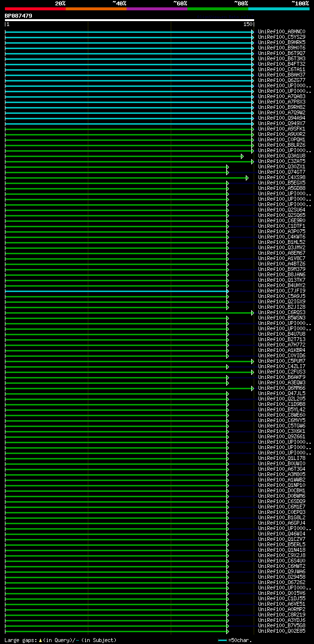Select label UniRef100_C2FUS3
The height and width of the screenshot is (644, 314).
coord(282,372)
